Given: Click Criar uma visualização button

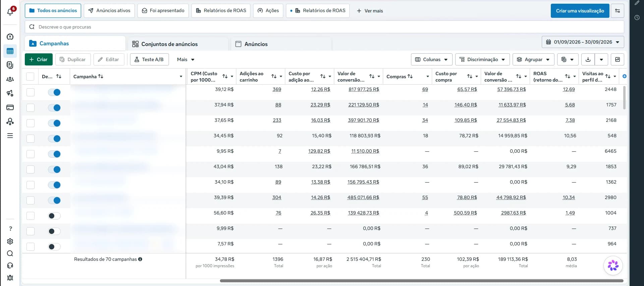Looking at the screenshot, I should (x=580, y=11).
